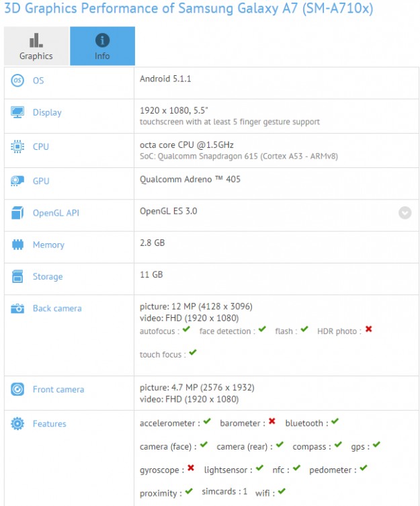Click the Back camera icon
Viewport: 420px width, 506px height.
pyautogui.click(x=17, y=308)
